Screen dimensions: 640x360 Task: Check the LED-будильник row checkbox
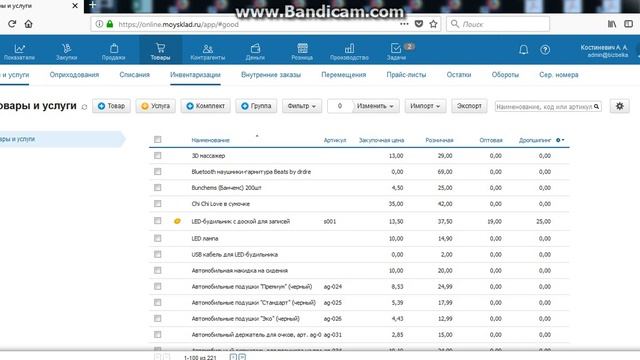tap(158, 221)
